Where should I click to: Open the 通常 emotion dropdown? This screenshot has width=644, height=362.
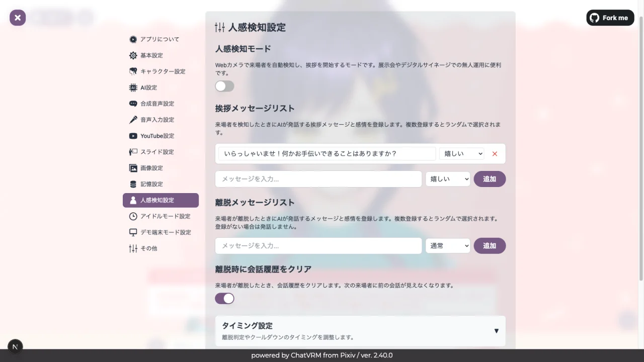pos(448,246)
